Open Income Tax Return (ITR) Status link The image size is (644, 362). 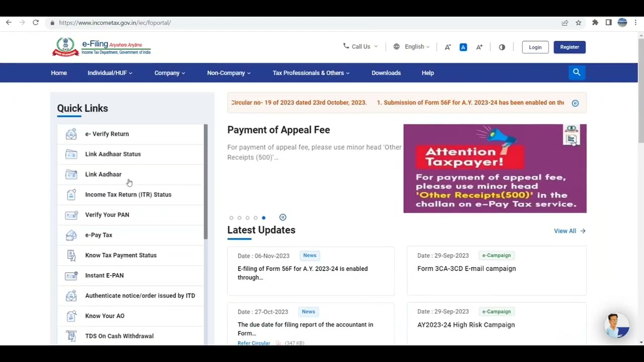128,195
